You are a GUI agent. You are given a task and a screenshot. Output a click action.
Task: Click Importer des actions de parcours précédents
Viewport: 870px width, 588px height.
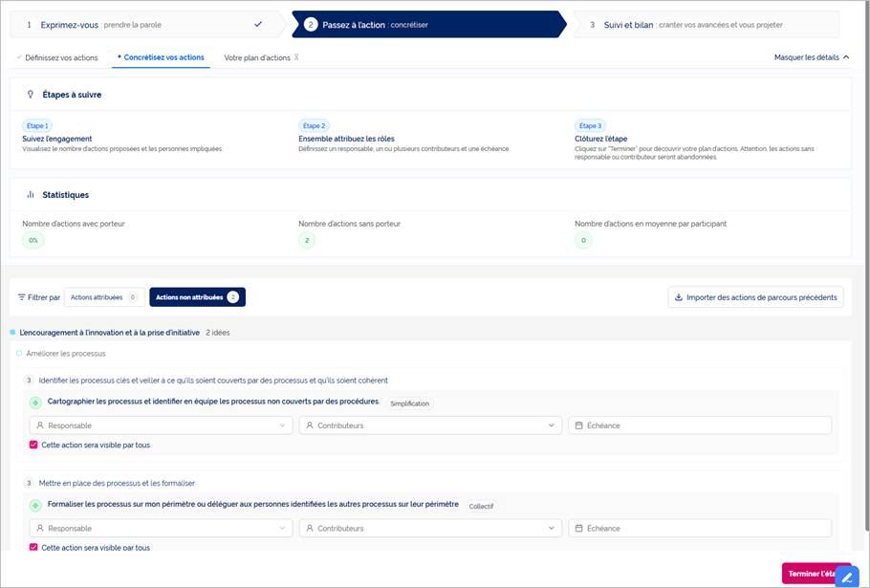pyautogui.click(x=755, y=297)
